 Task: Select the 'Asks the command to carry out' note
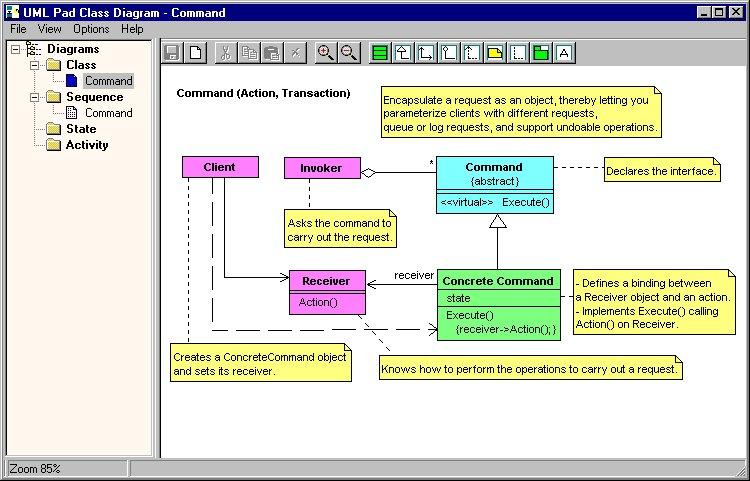tap(341, 229)
